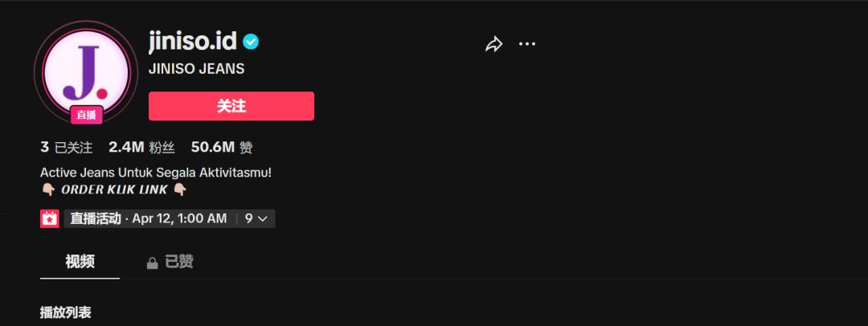Click the JINISO JEANS display name
868x326 pixels.
tap(197, 69)
